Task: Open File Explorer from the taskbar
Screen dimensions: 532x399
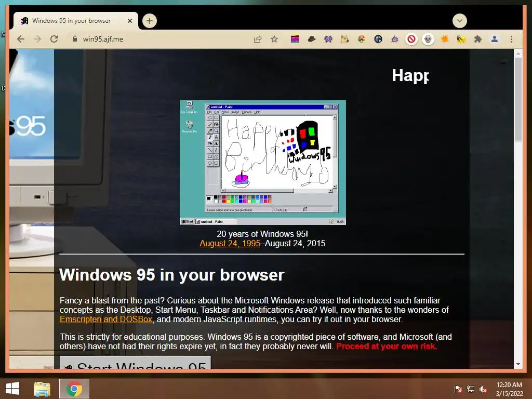Action: pos(42,389)
